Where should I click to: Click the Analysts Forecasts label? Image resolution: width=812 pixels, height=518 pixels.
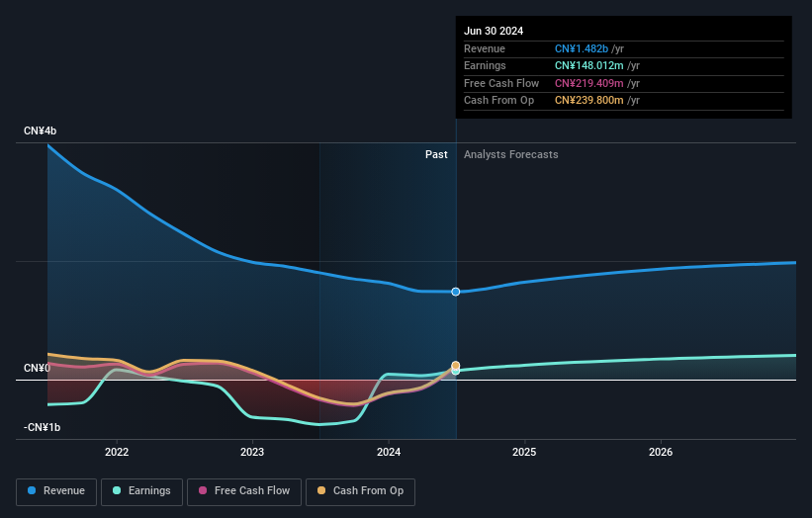pyautogui.click(x=511, y=155)
